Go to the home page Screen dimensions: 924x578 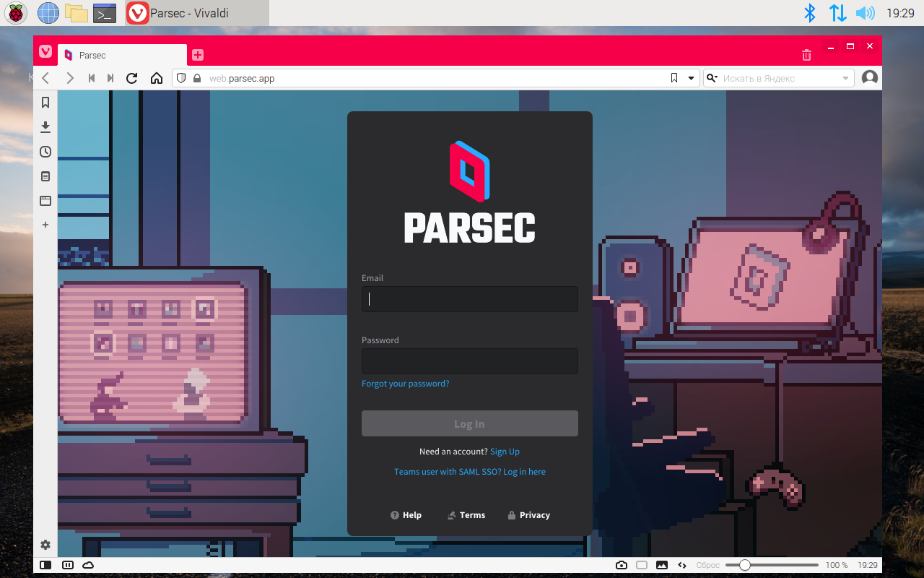pos(157,78)
